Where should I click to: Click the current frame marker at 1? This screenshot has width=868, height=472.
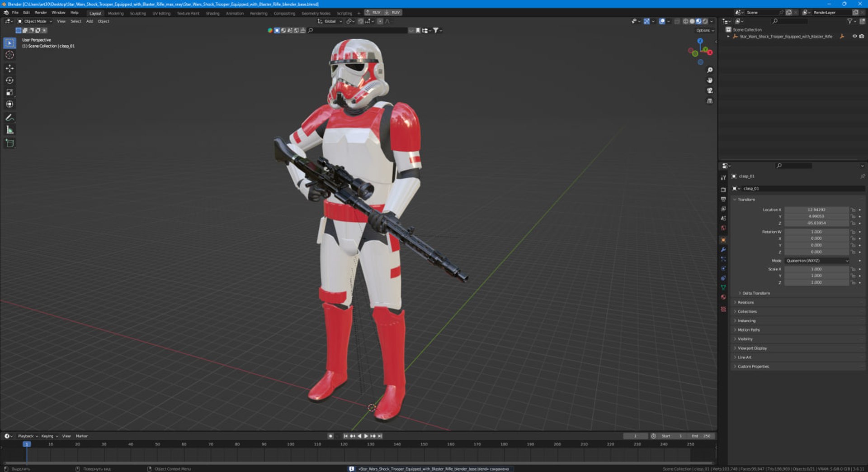[27, 444]
